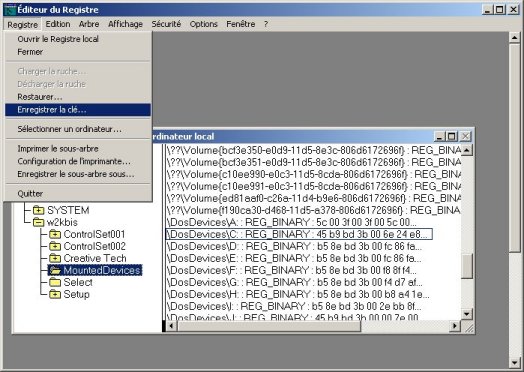Select the Setup key label
Image resolution: width=524 pixels, height=372 pixels.
click(x=77, y=294)
